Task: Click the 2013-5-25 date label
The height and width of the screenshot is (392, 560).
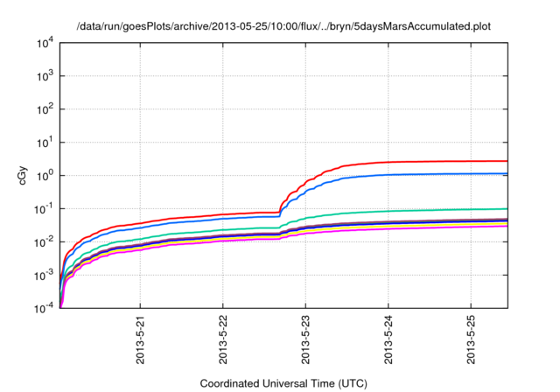Action: [x=471, y=339]
